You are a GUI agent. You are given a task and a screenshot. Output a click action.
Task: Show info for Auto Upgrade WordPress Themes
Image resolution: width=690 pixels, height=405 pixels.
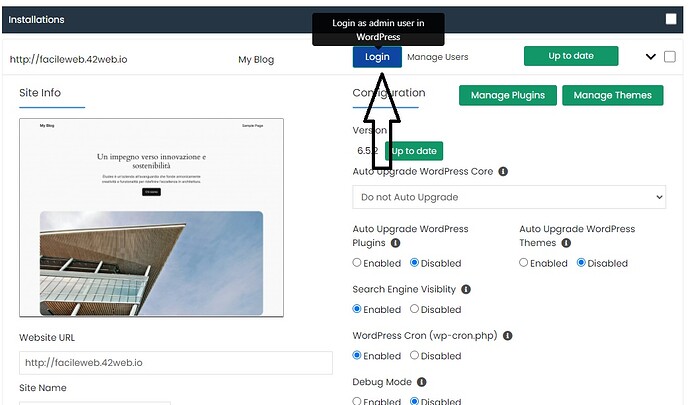[x=566, y=243]
